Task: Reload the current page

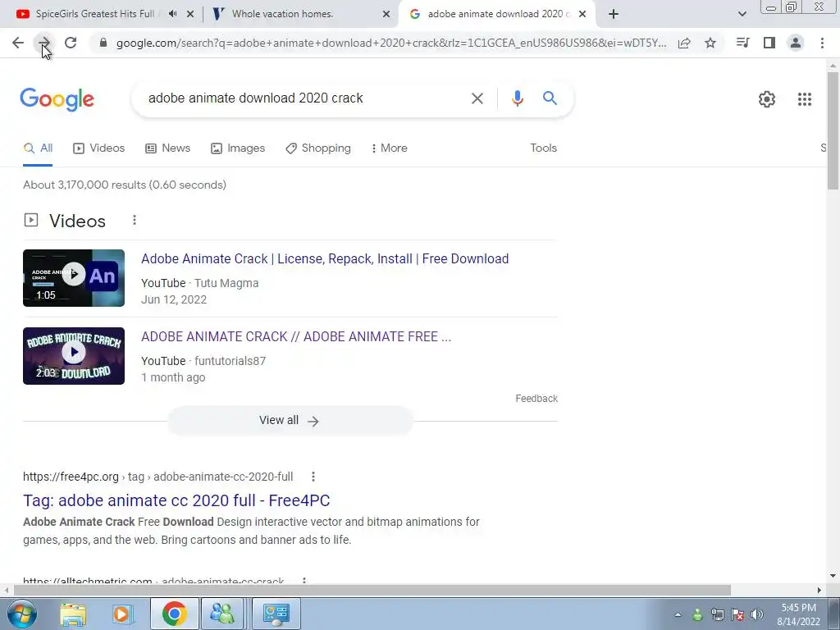Action: [71, 43]
